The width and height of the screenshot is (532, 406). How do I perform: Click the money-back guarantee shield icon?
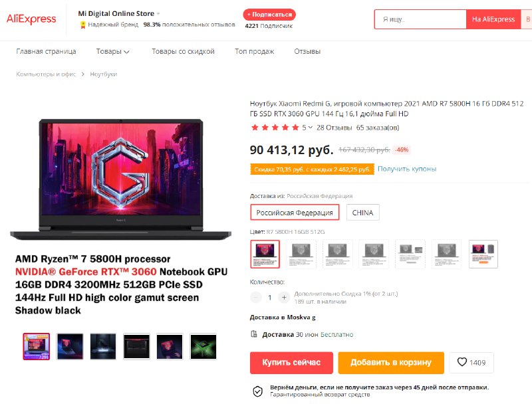tap(257, 391)
